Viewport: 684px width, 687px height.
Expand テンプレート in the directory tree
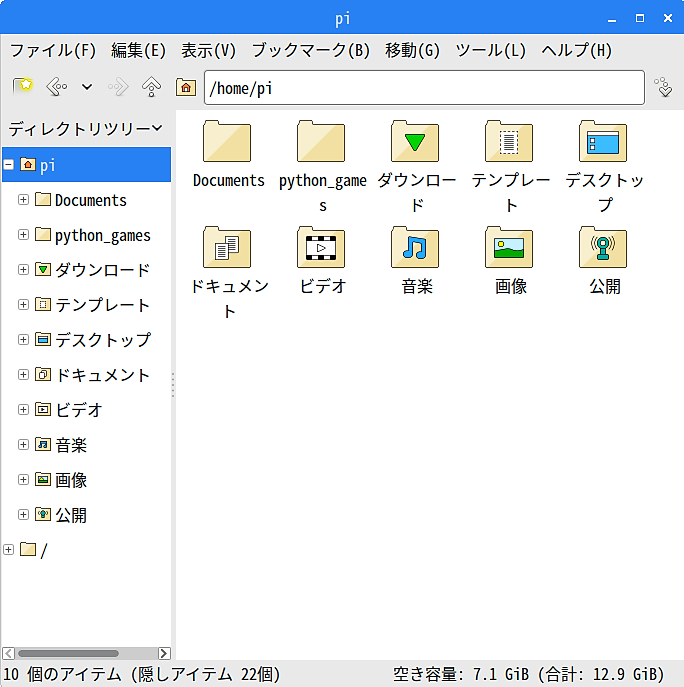click(23, 305)
